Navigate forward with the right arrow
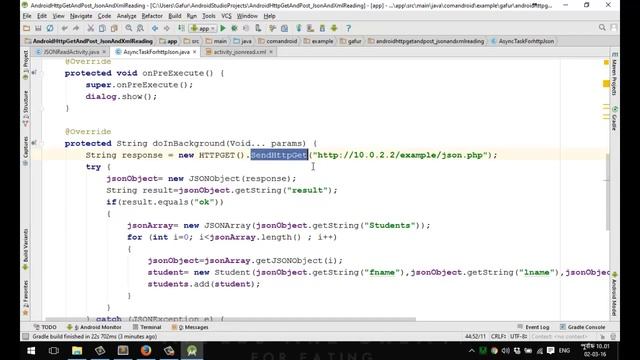 (167, 28)
